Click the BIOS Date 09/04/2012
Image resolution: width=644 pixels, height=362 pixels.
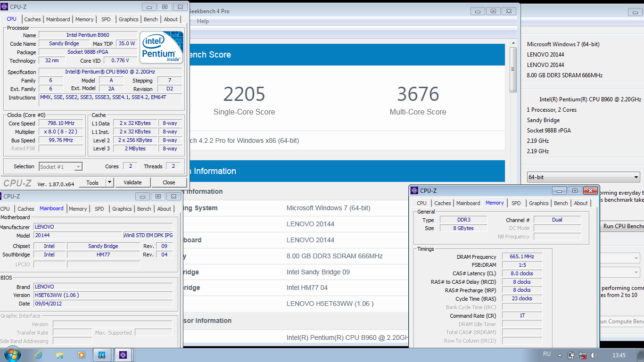click(103, 304)
